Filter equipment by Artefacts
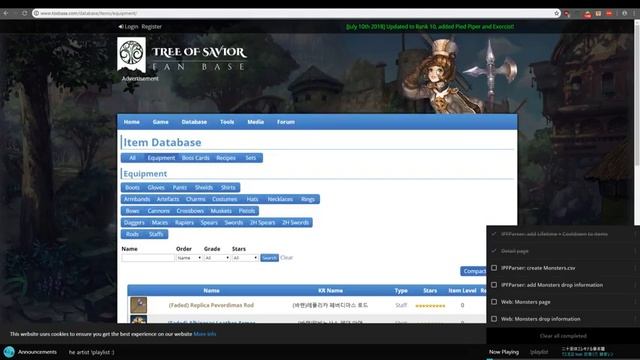 tap(168, 199)
